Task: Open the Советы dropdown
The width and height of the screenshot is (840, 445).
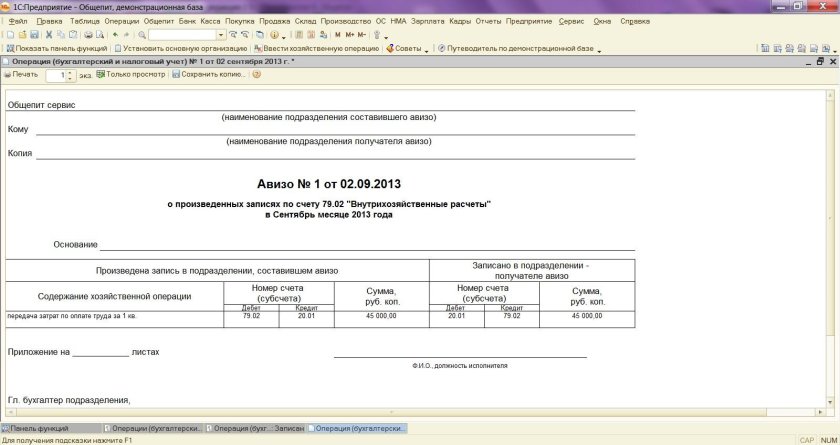Action: [406, 48]
